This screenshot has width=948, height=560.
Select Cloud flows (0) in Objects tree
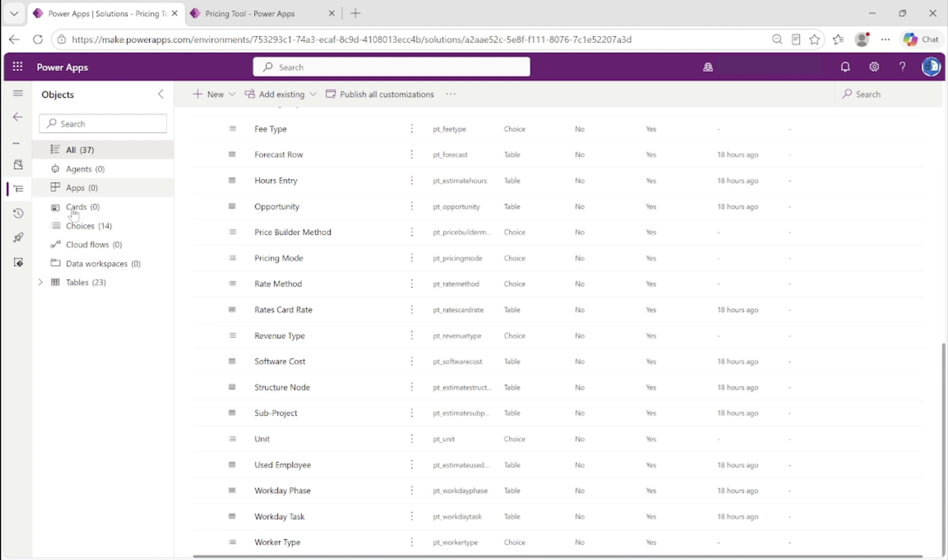[x=103, y=244]
